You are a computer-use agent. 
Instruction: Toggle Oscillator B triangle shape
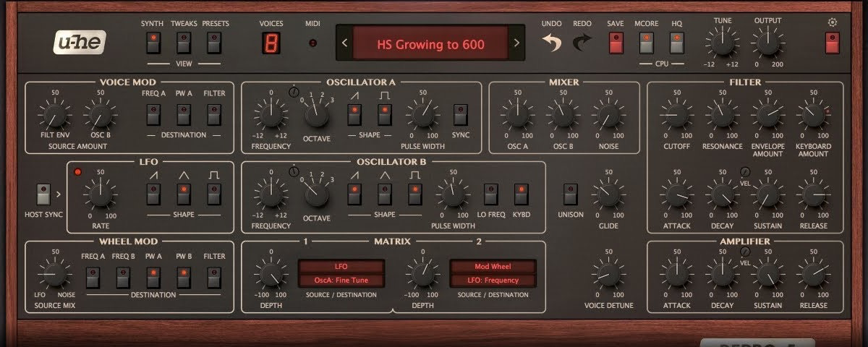pos(384,193)
